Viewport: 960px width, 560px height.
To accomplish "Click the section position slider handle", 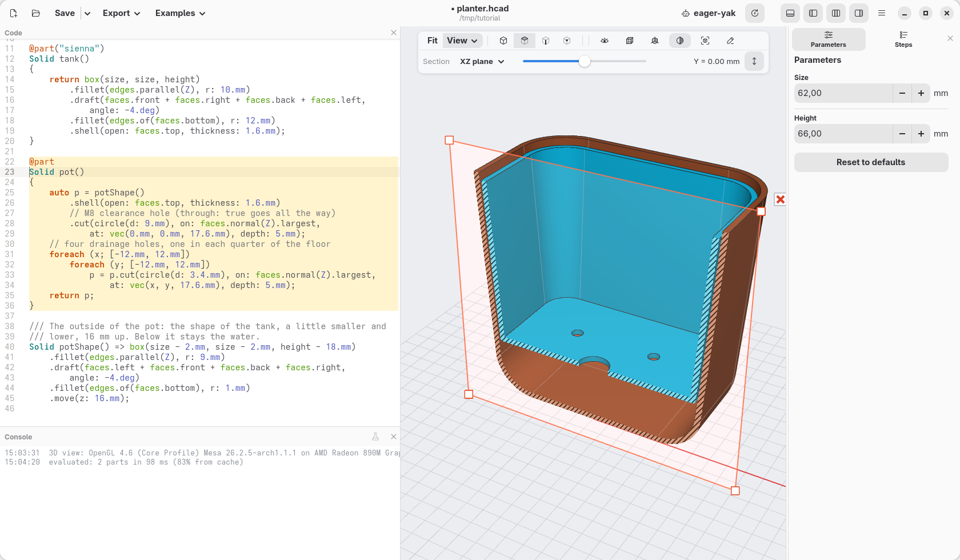I will pyautogui.click(x=584, y=61).
